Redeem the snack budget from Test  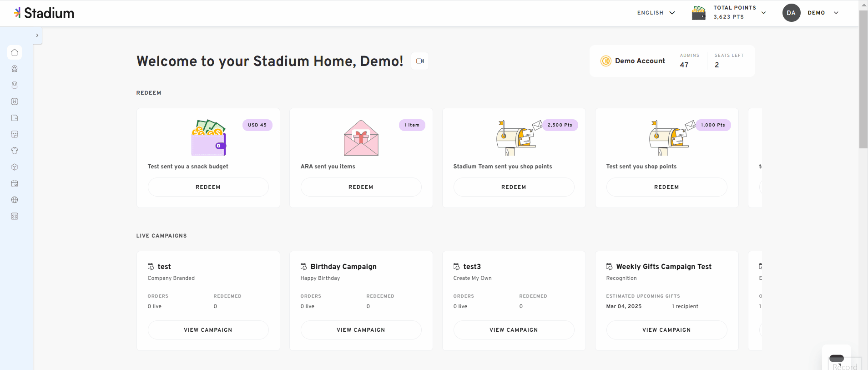coord(208,187)
